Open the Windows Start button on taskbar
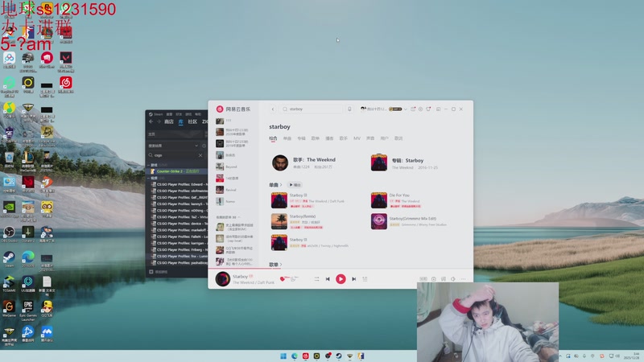This screenshot has height=362, width=644. 283,356
